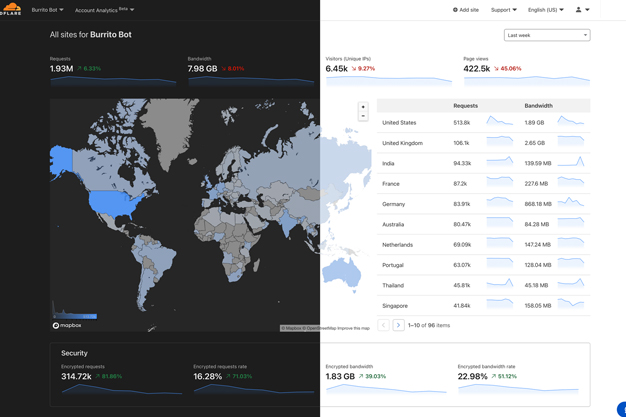Click the 2.65 GB United Kingdom bandwidth cell

point(535,143)
